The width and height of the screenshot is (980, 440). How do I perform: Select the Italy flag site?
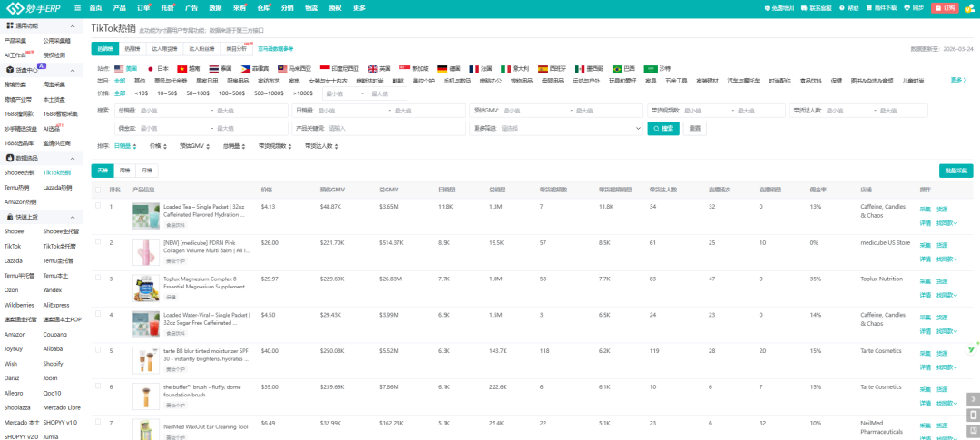505,69
